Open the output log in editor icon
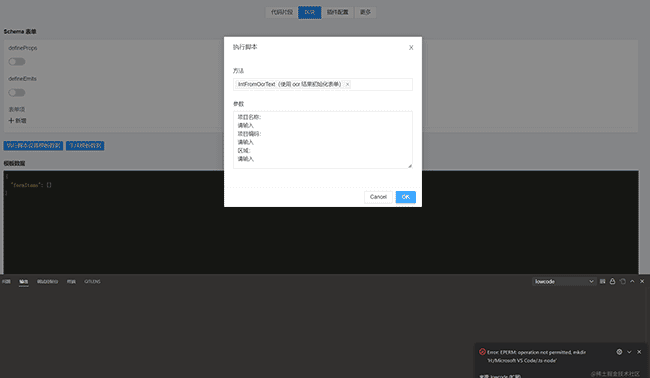 [602, 281]
